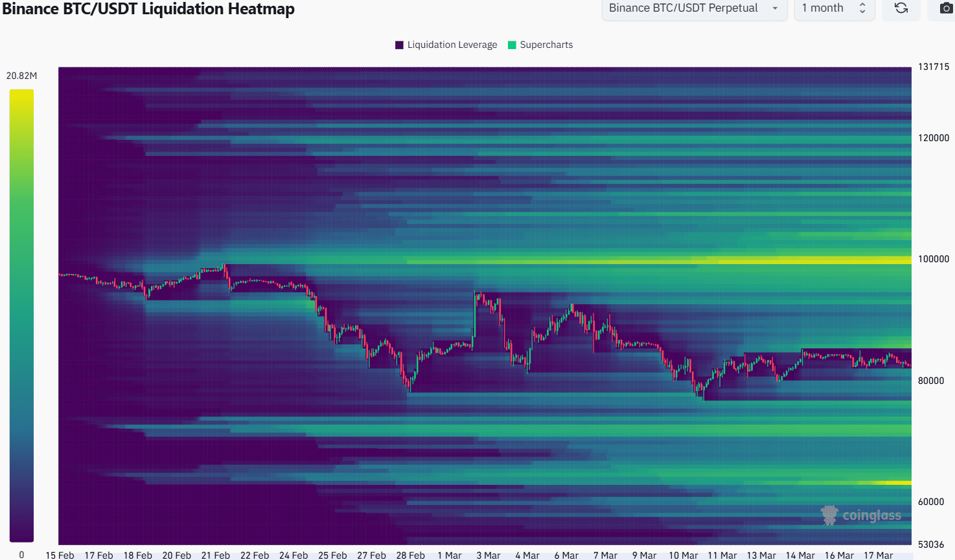Viewport: 955px width, 560px height.
Task: Toggle the Liquidation Leverage legend item
Action: (446, 45)
